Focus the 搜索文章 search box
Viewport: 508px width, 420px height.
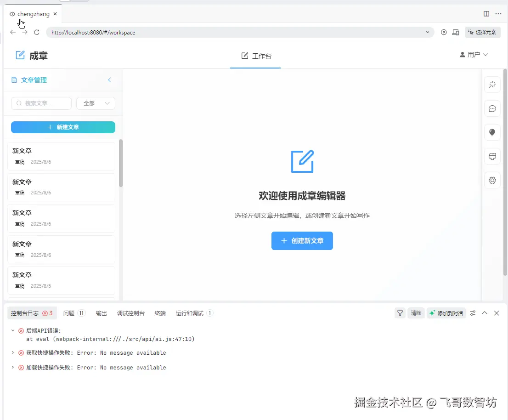coord(41,103)
